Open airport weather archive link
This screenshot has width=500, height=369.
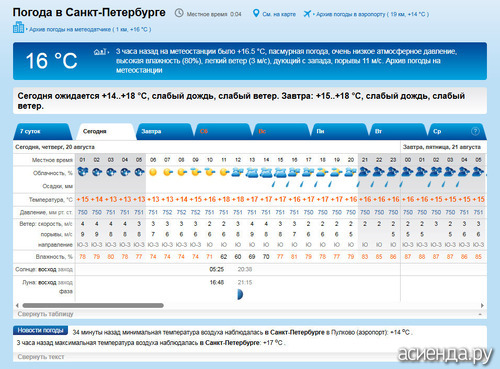pyautogui.click(x=372, y=14)
